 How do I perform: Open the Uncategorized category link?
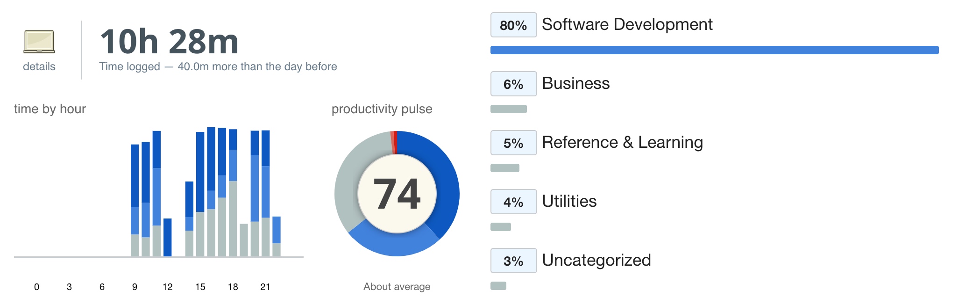tap(596, 260)
